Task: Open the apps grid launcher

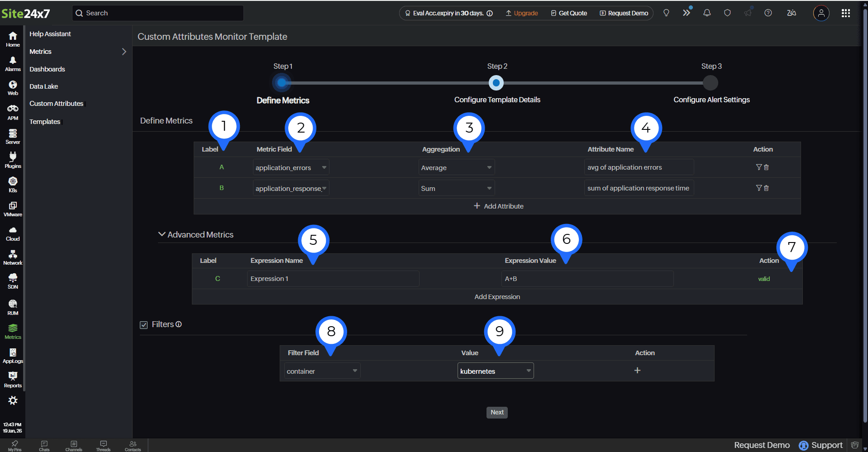Action: [845, 13]
